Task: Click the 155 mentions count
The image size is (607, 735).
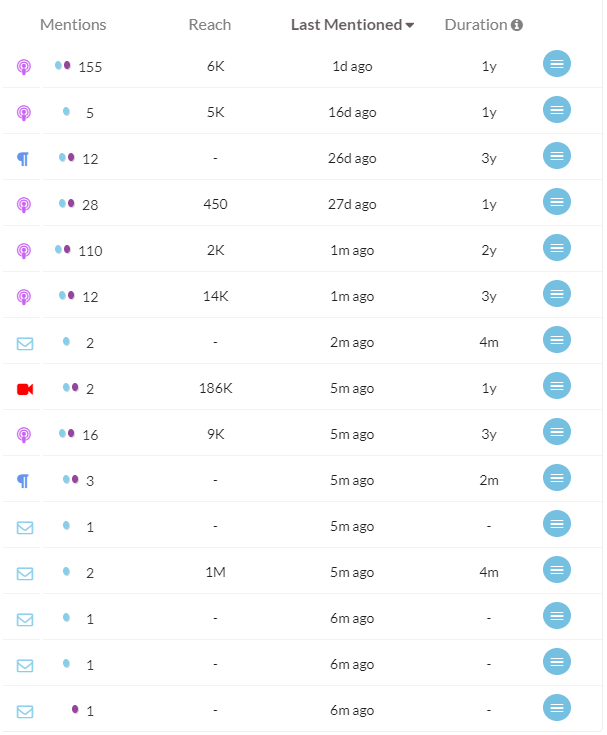Action: [x=90, y=67]
